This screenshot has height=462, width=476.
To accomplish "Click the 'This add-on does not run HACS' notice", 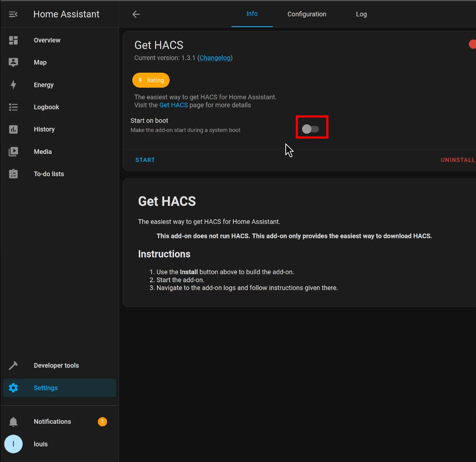I will (x=294, y=236).
